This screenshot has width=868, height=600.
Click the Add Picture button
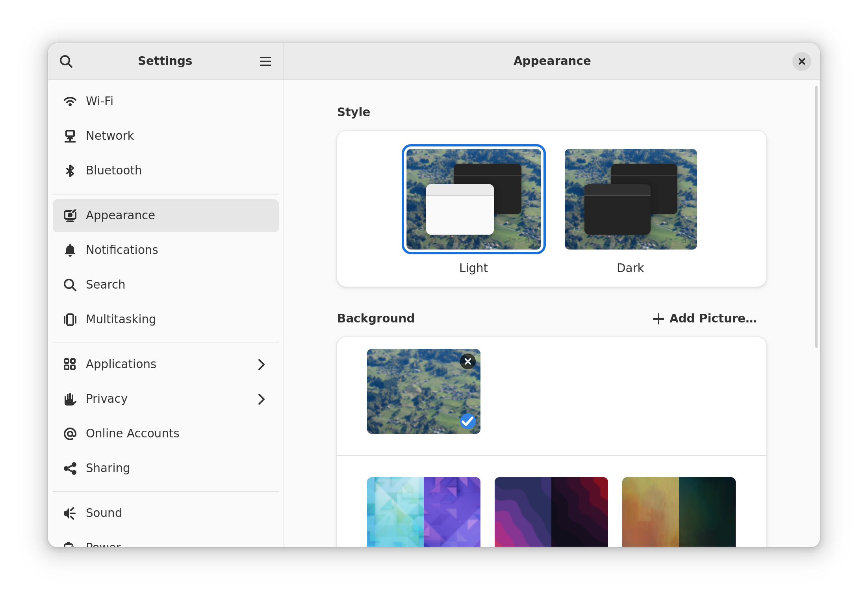705,319
